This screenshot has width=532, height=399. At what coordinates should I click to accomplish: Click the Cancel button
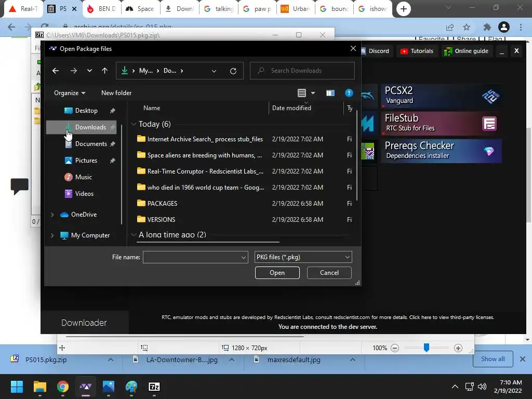(329, 273)
